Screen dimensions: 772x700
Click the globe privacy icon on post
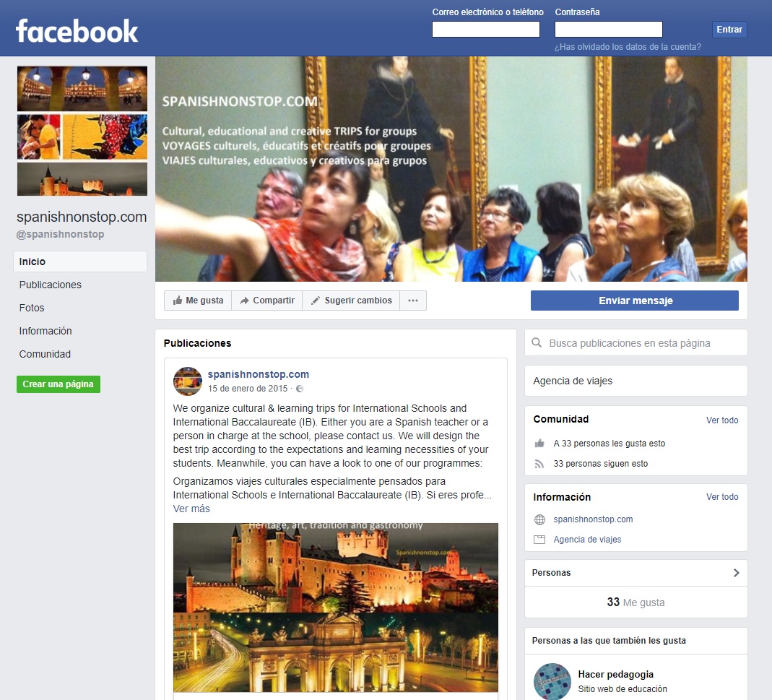[x=300, y=389]
